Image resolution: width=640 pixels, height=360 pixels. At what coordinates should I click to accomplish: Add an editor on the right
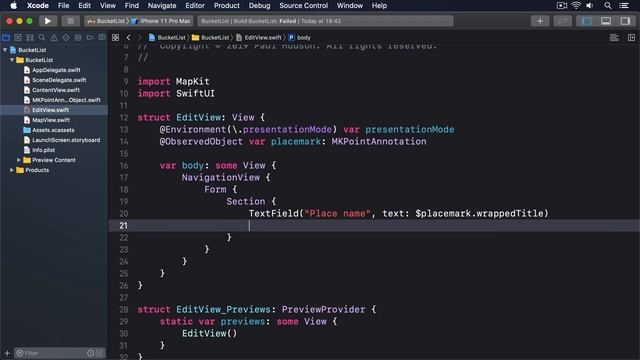pos(631,38)
